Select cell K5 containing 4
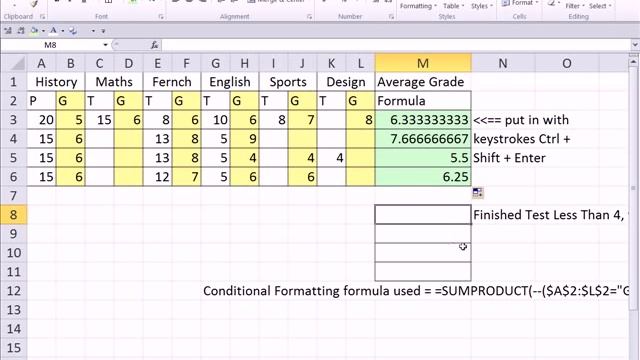This screenshot has height=360, width=640. click(331, 158)
